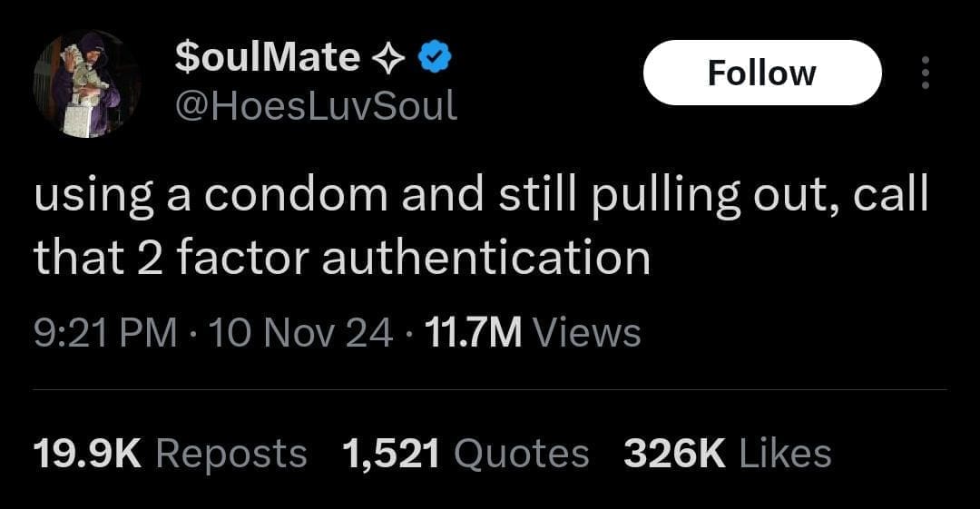The width and height of the screenshot is (980, 509).
Task: Open the $oulMate profile picture
Action: click(x=86, y=84)
